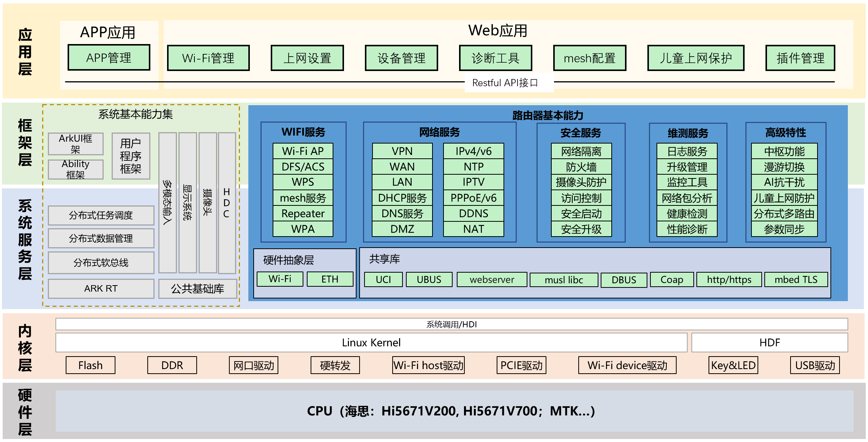Click the APP管理 box
This screenshot has width=868, height=442.
click(x=109, y=58)
